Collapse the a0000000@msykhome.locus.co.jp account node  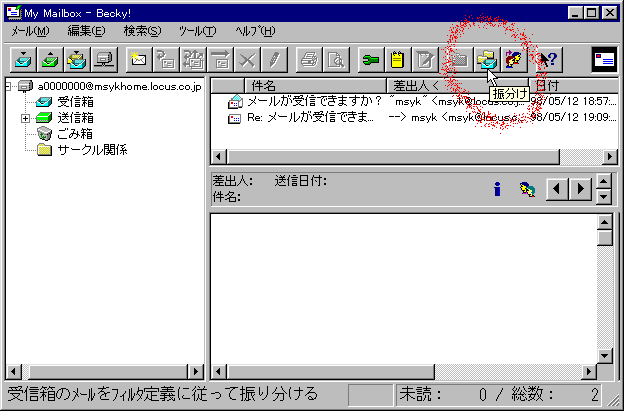[8, 87]
